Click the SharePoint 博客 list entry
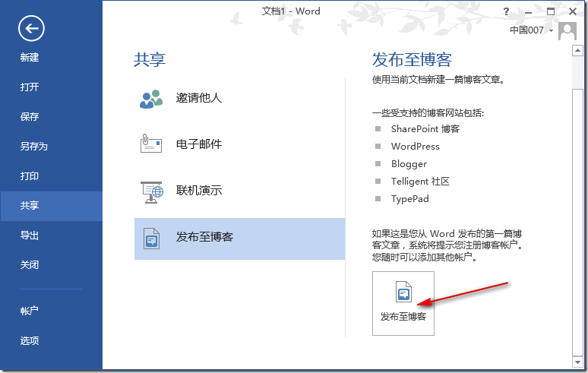Screen dimensions: 588x373 point(425,129)
